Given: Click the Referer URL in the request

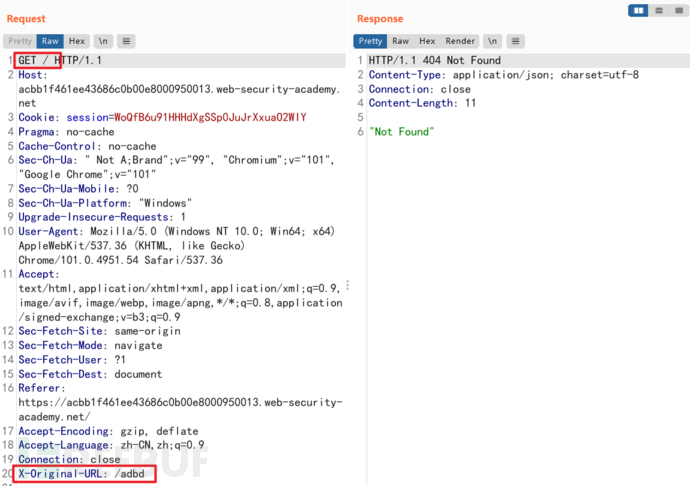Looking at the screenshot, I should 180,402.
